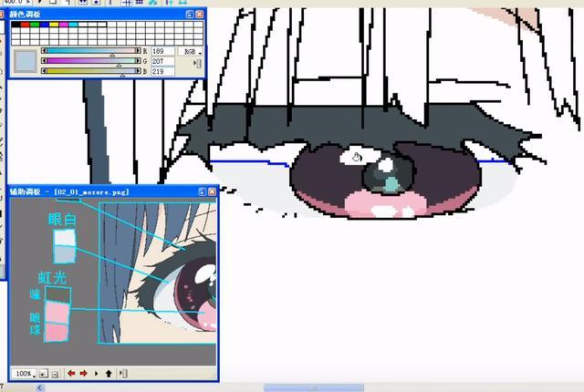Sample the light eye-white swatch in reference image
584x392 pixels.
click(65, 237)
